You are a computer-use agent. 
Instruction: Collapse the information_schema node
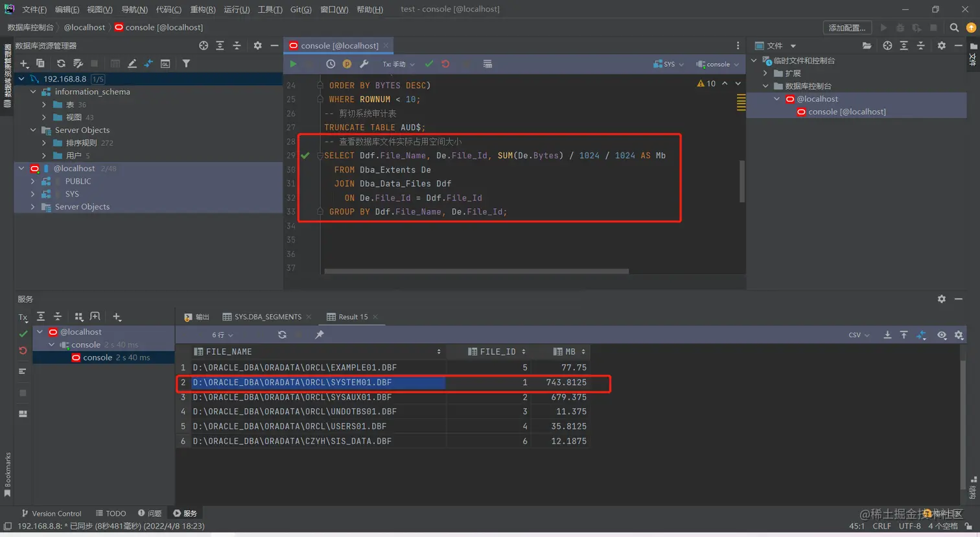33,91
